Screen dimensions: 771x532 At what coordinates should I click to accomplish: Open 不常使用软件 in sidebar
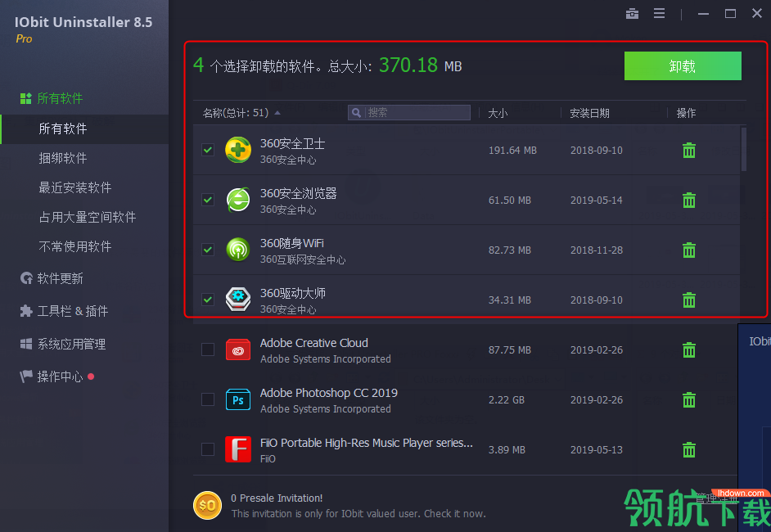click(74, 247)
